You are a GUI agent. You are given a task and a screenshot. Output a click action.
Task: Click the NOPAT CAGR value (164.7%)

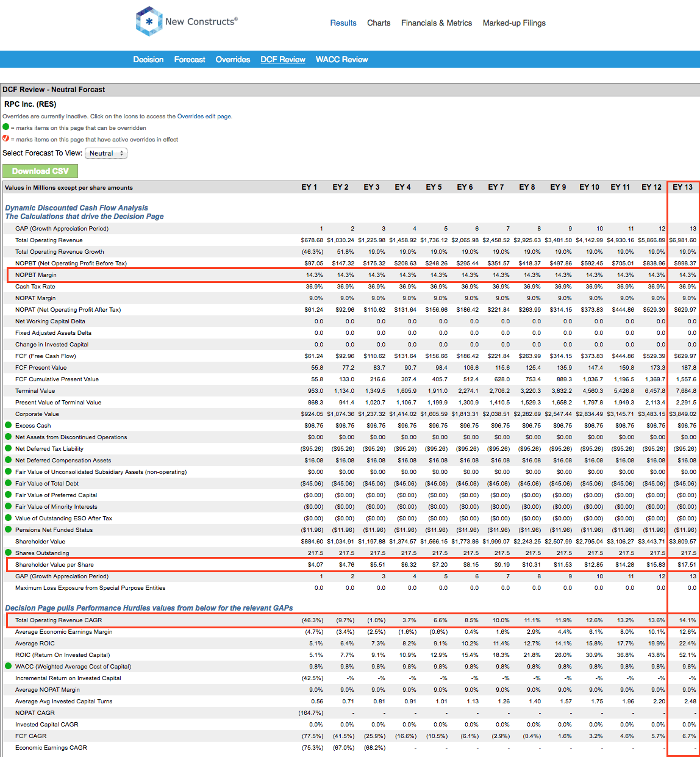pos(311,712)
